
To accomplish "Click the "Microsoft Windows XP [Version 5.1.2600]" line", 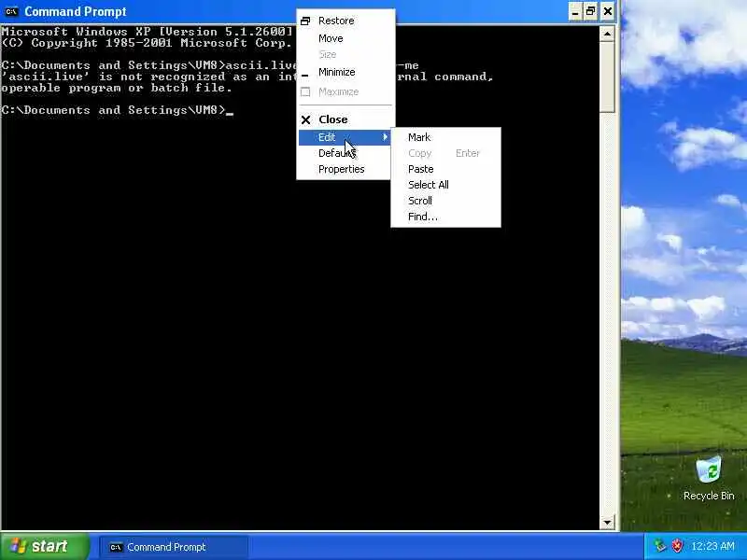I will pyautogui.click(x=147, y=32).
